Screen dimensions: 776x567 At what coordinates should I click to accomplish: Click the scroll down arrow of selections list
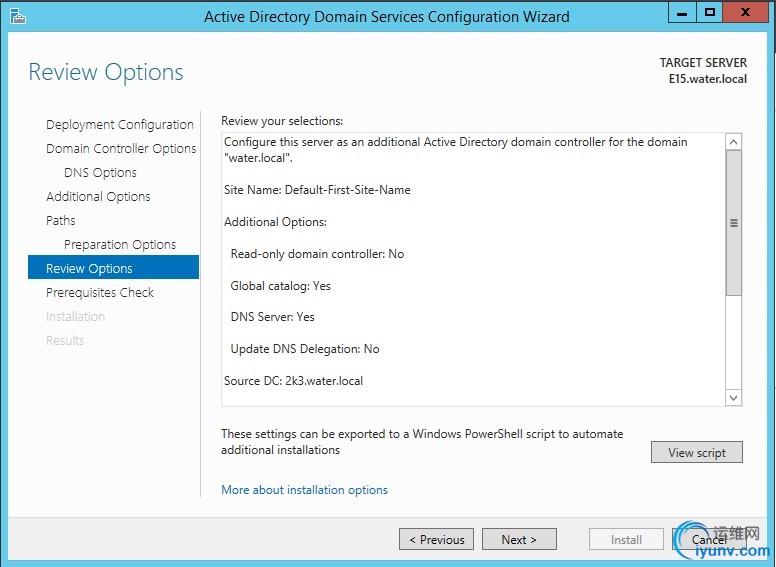[x=734, y=397]
